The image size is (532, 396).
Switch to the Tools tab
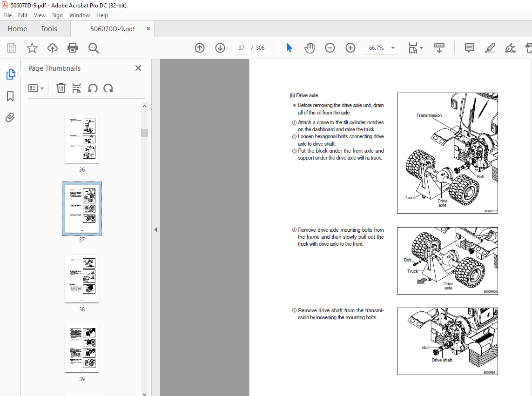[x=49, y=29]
